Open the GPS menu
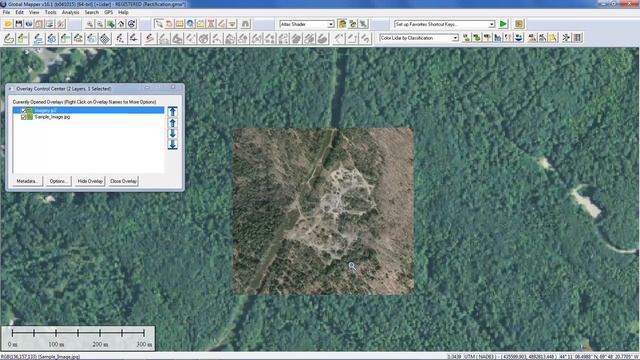The width and height of the screenshot is (640, 360). (x=109, y=12)
